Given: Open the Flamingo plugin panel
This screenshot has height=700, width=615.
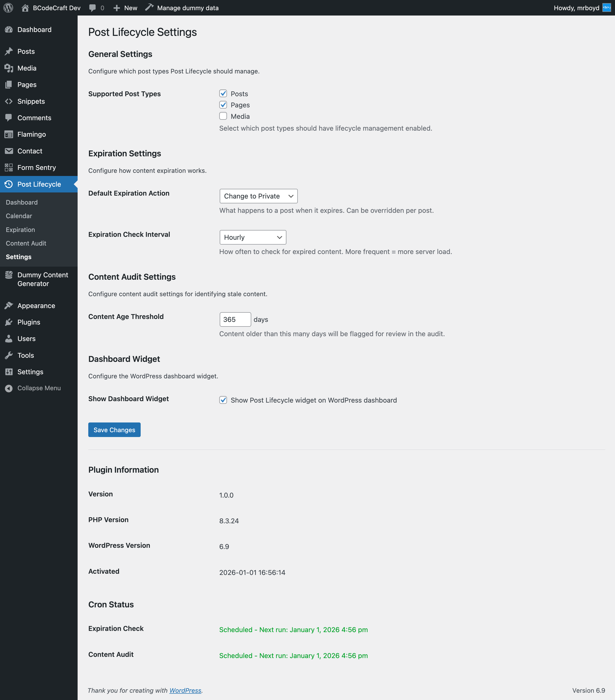Looking at the screenshot, I should [31, 134].
